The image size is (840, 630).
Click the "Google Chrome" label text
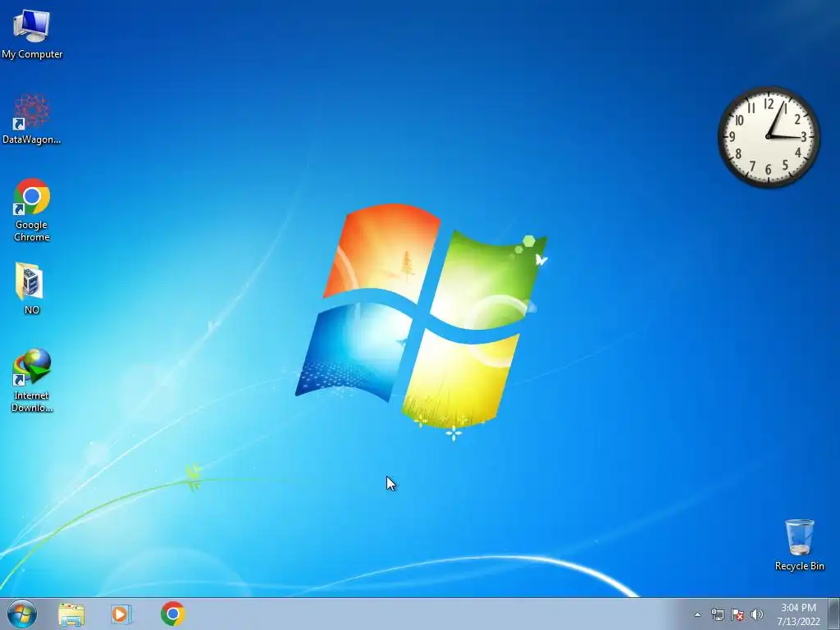coord(32,231)
